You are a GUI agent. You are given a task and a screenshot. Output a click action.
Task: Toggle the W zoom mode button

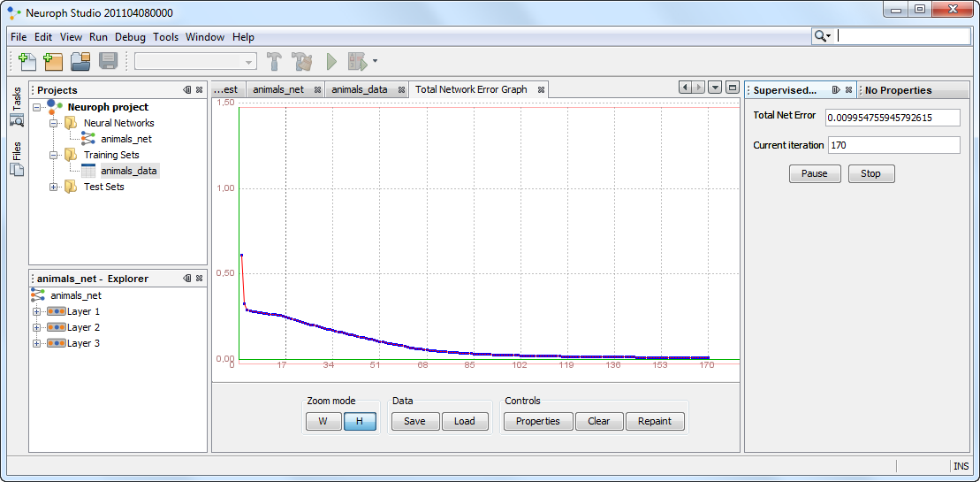click(x=323, y=421)
